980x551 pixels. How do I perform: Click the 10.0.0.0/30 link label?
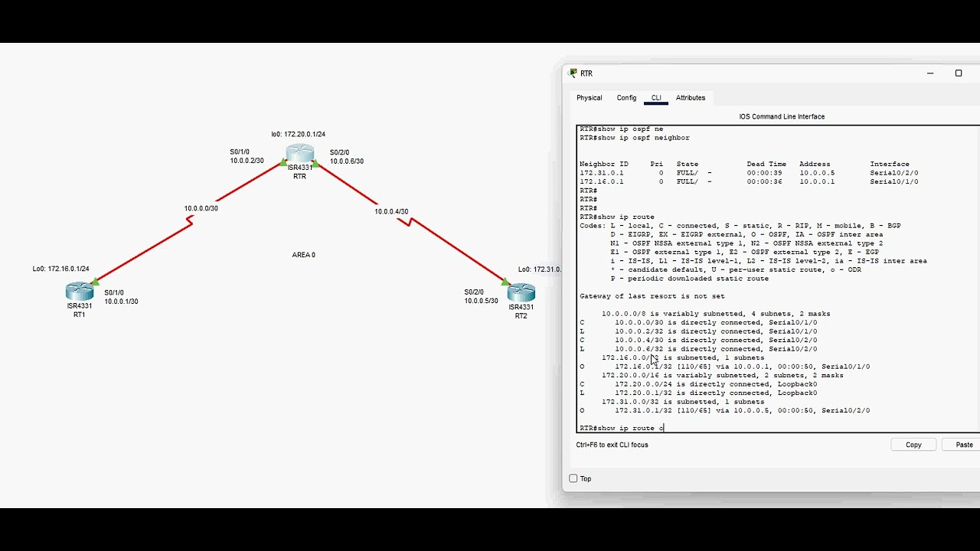click(201, 208)
